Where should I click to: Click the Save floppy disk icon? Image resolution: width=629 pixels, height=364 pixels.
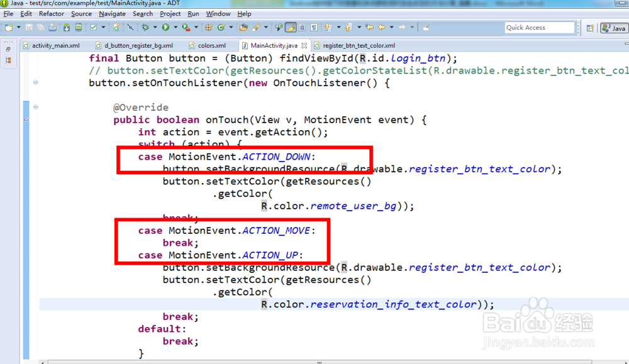(29, 27)
